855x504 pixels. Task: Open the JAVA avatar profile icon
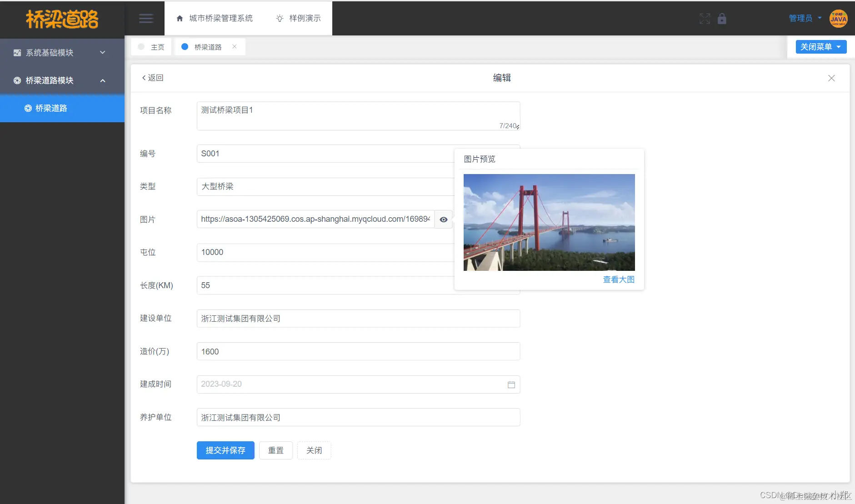click(838, 19)
